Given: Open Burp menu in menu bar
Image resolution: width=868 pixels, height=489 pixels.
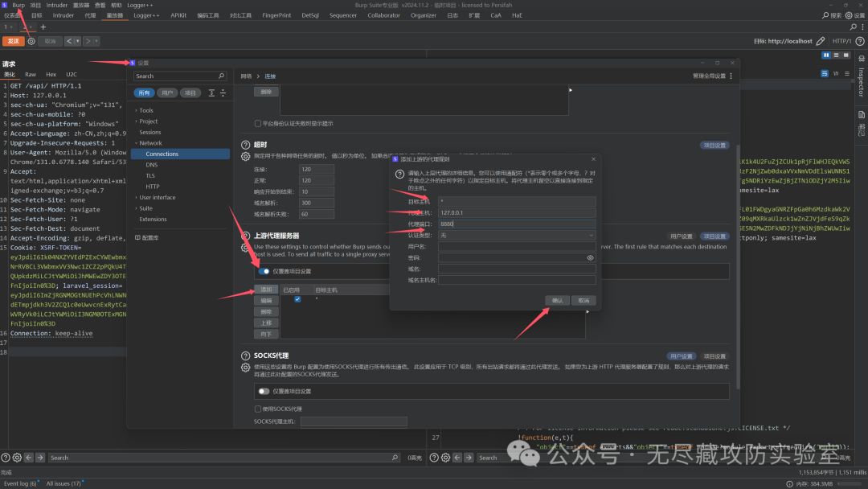Looking at the screenshot, I should point(18,5).
